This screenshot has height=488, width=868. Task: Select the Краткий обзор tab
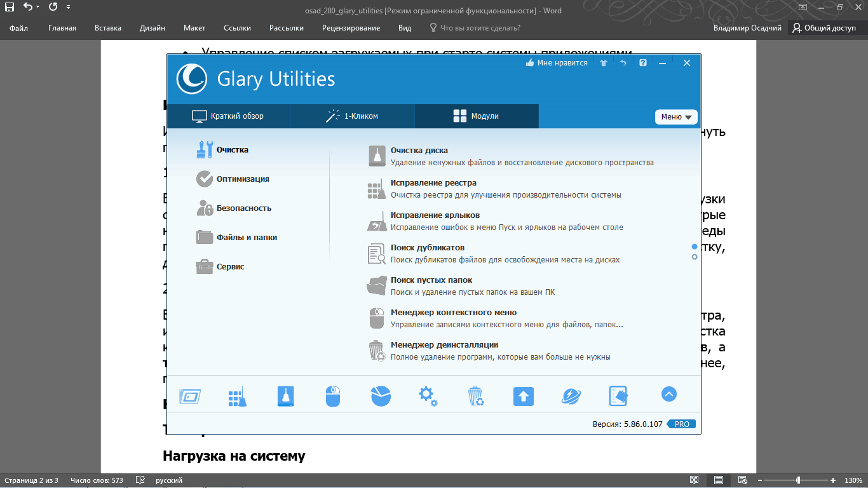coord(229,116)
